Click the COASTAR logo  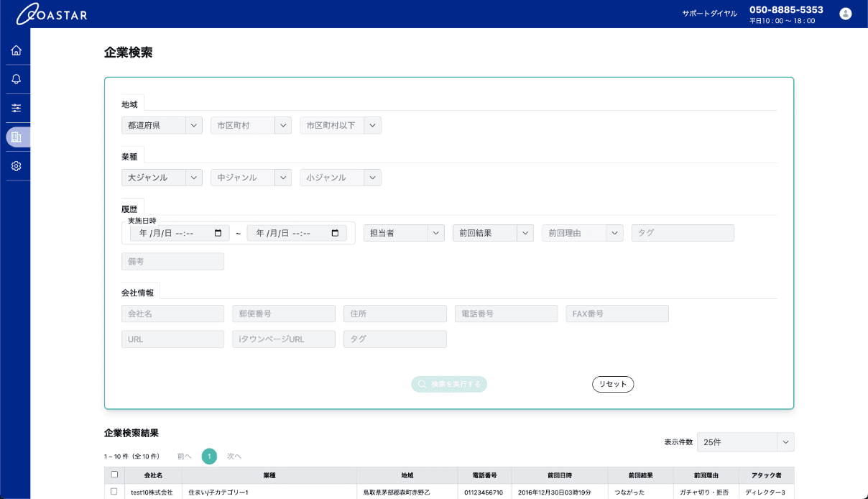tap(52, 14)
